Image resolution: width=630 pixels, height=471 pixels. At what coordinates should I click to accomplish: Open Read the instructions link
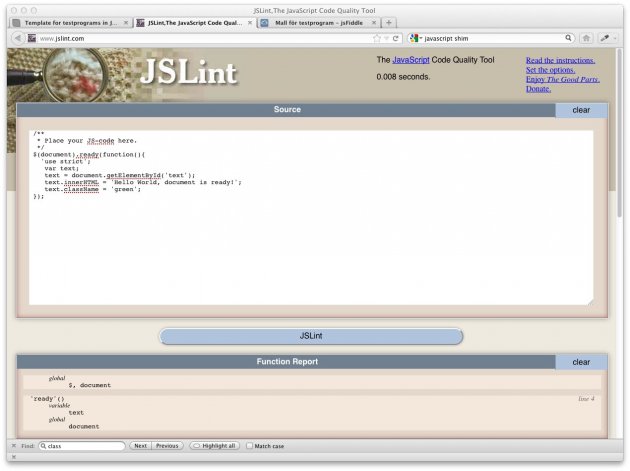[560, 60]
